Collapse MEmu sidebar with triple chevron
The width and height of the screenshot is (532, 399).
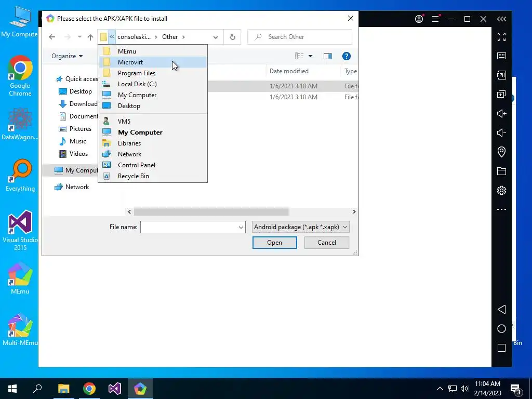click(x=501, y=19)
